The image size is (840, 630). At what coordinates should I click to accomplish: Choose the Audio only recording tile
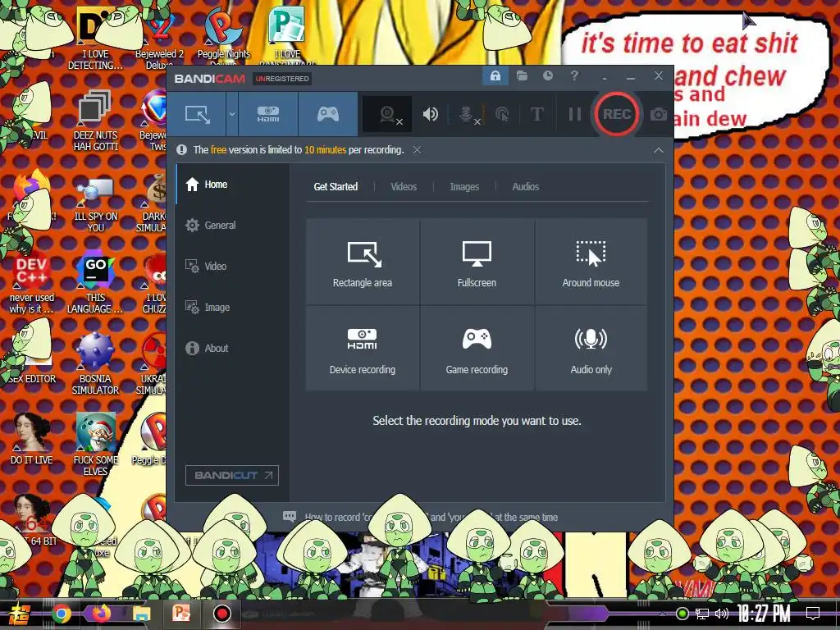(x=591, y=348)
